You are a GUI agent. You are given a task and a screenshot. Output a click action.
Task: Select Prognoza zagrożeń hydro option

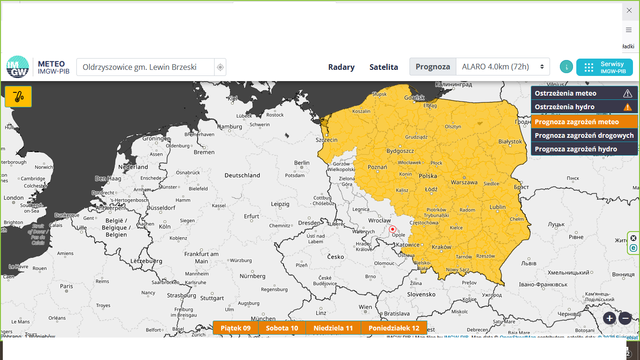pos(584,149)
